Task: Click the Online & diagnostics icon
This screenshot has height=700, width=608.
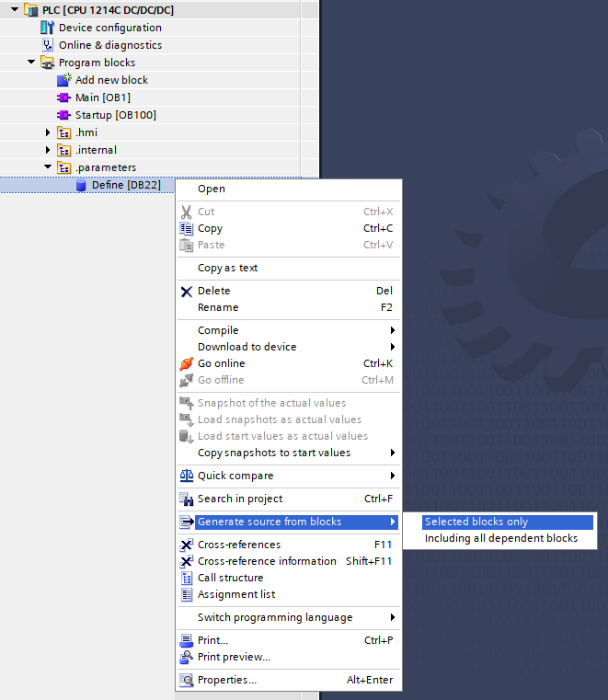Action: [47, 45]
